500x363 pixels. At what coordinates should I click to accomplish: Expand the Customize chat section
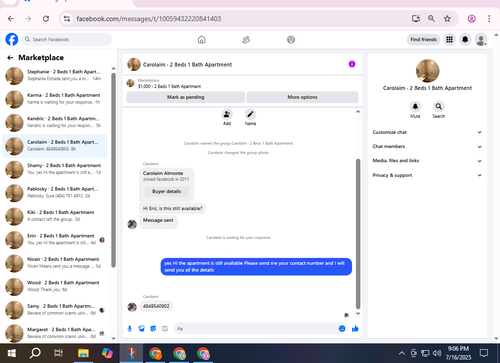coord(427,132)
